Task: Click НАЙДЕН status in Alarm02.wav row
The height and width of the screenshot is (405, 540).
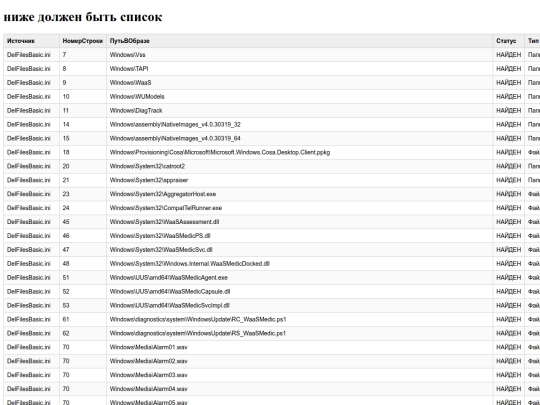Action: [x=509, y=361]
